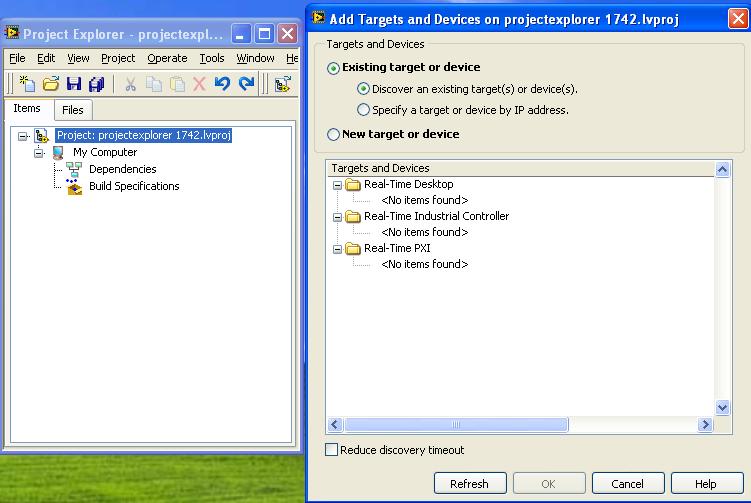Click the Real-Time Industrial Controller folder icon
The height and width of the screenshot is (503, 751).
[353, 217]
